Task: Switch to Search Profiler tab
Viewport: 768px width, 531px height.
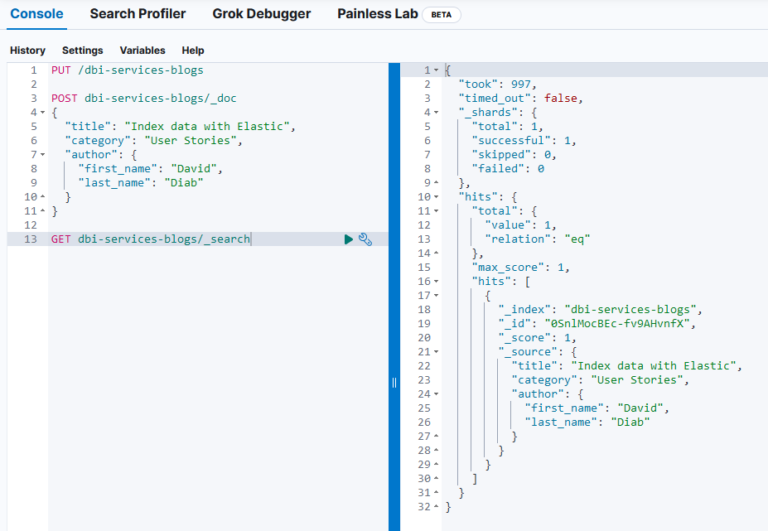Action: click(137, 14)
